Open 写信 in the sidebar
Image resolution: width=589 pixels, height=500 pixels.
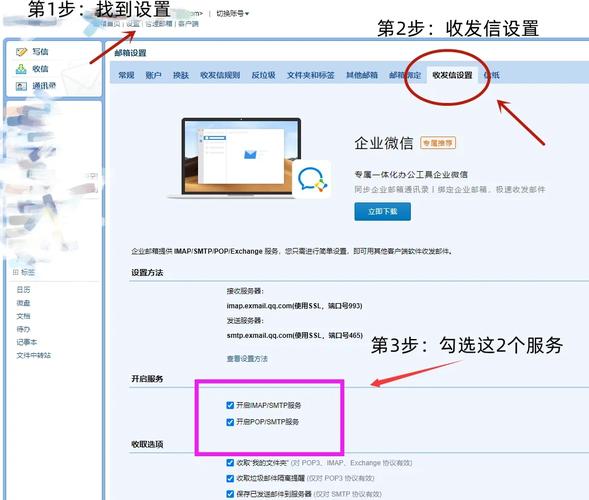(40, 52)
